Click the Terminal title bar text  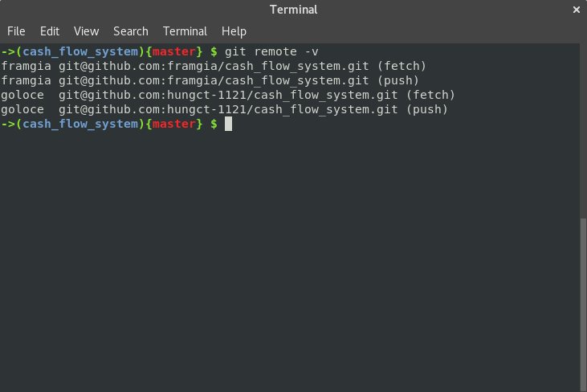pos(293,10)
